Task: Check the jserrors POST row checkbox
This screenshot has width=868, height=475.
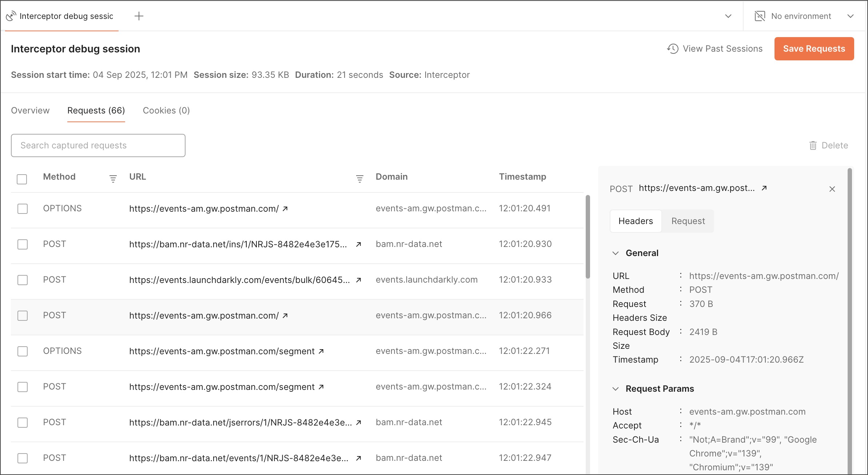Action: point(23,423)
